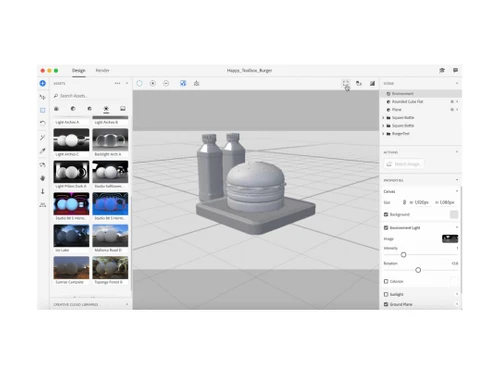Select the Horizon tool
The height and width of the screenshot is (375, 500).
click(43, 205)
